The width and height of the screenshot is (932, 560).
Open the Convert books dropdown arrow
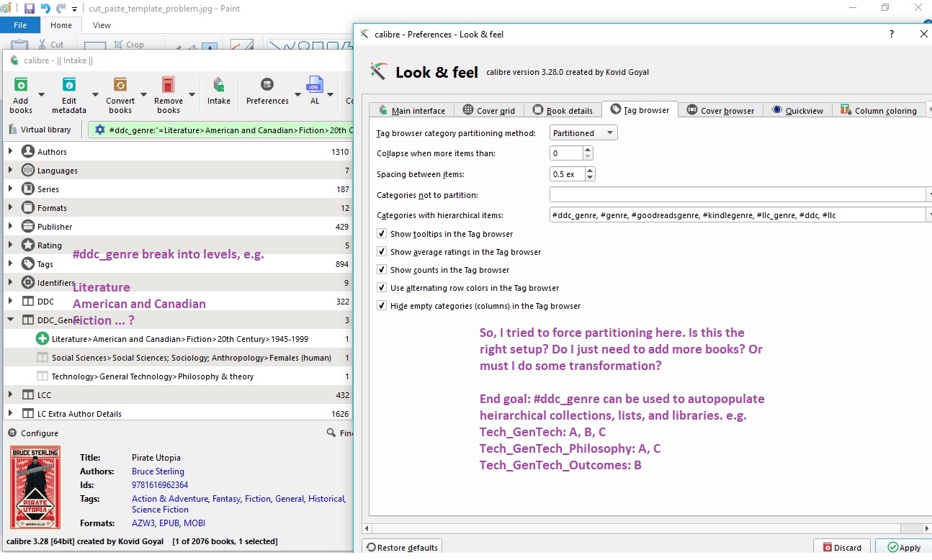point(143,94)
